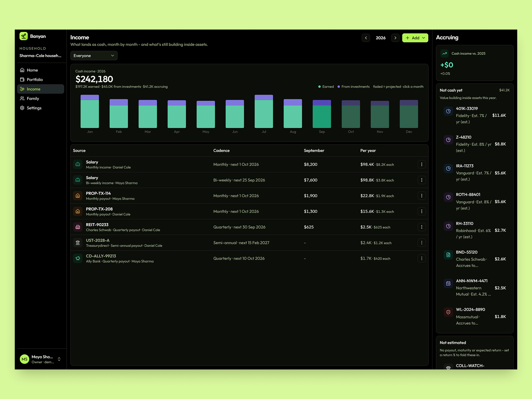Open the BND-55120 accruing item
This screenshot has width=532, height=399.
coord(475,259)
